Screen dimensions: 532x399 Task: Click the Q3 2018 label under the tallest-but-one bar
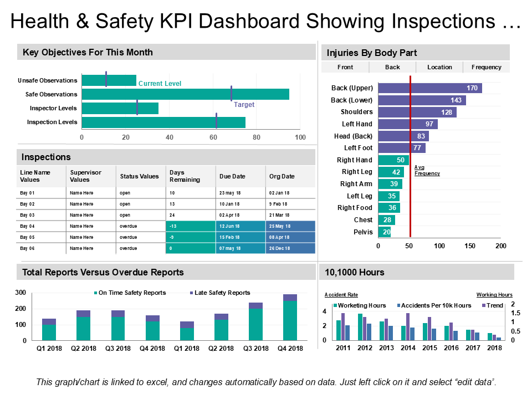point(255,349)
